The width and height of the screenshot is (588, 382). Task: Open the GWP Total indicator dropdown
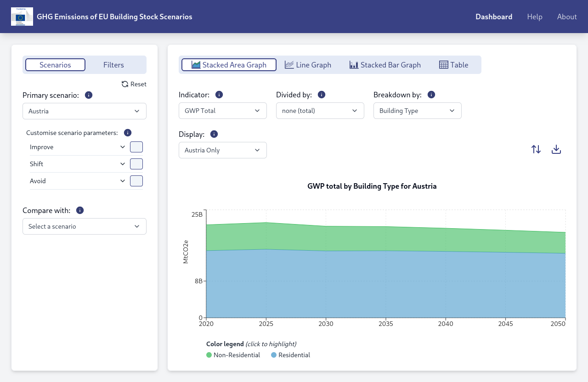(x=223, y=111)
